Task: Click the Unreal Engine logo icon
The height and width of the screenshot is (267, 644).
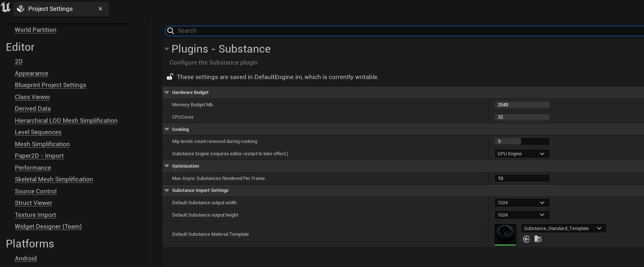Action: (6, 7)
